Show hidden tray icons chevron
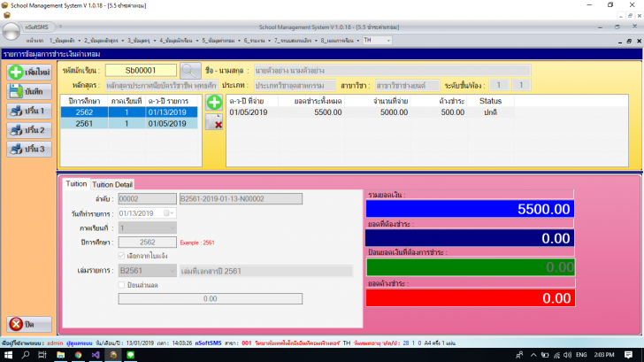Screen dimensions: 644x362 point(533,355)
